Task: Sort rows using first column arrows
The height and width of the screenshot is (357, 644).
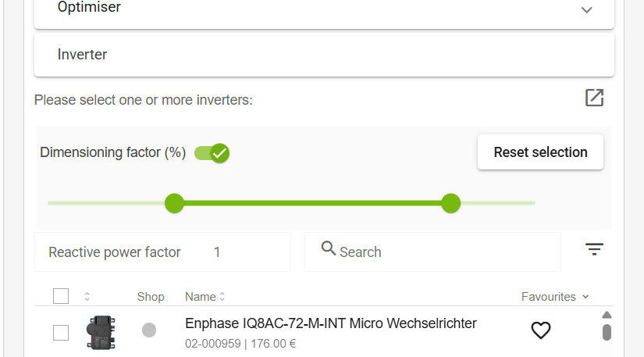Action: click(x=87, y=296)
